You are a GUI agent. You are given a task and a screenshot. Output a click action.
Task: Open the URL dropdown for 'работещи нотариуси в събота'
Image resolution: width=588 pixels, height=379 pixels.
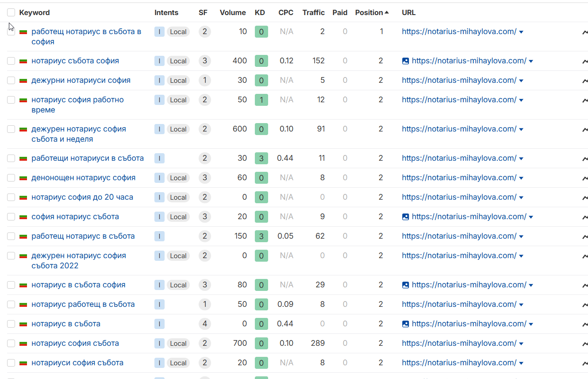click(521, 159)
